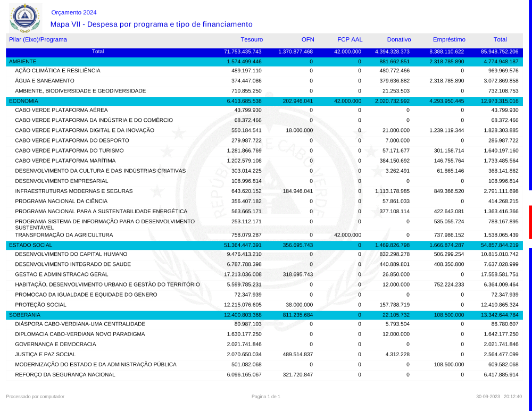Click the Mapa VII heading text
Image resolution: width=532 pixels, height=411 pixels.
[x=151, y=24]
